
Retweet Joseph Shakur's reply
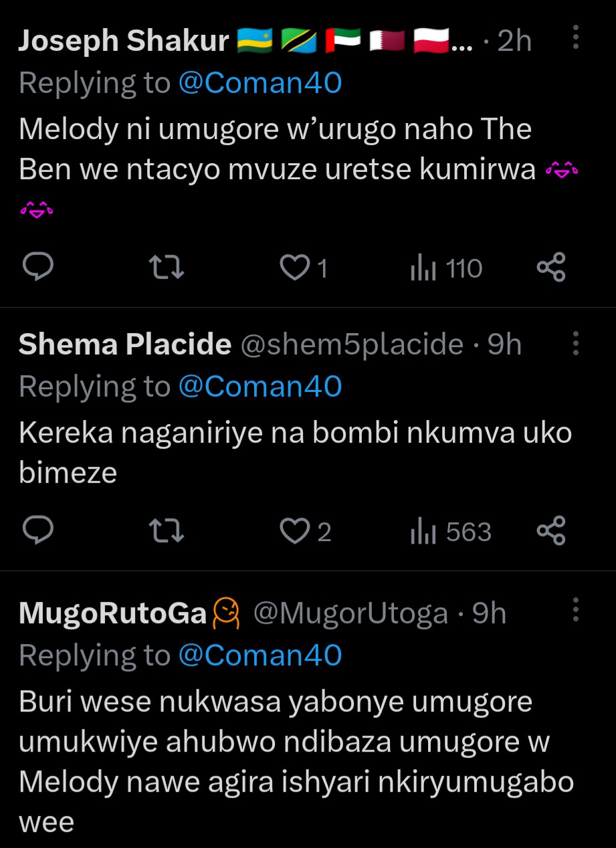pos(165,268)
